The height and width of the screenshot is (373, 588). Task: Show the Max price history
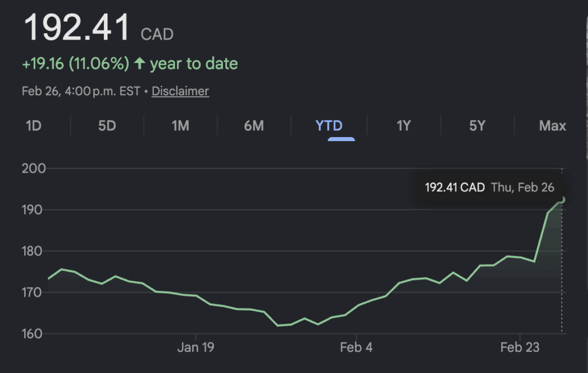(552, 126)
